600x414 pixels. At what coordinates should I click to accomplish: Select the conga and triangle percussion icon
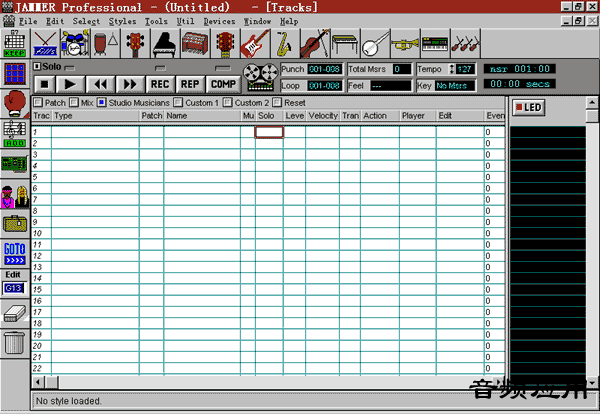tap(105, 43)
